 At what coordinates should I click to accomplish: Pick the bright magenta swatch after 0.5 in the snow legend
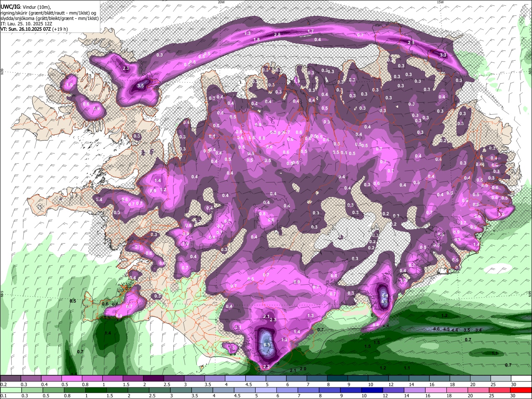[71, 379]
